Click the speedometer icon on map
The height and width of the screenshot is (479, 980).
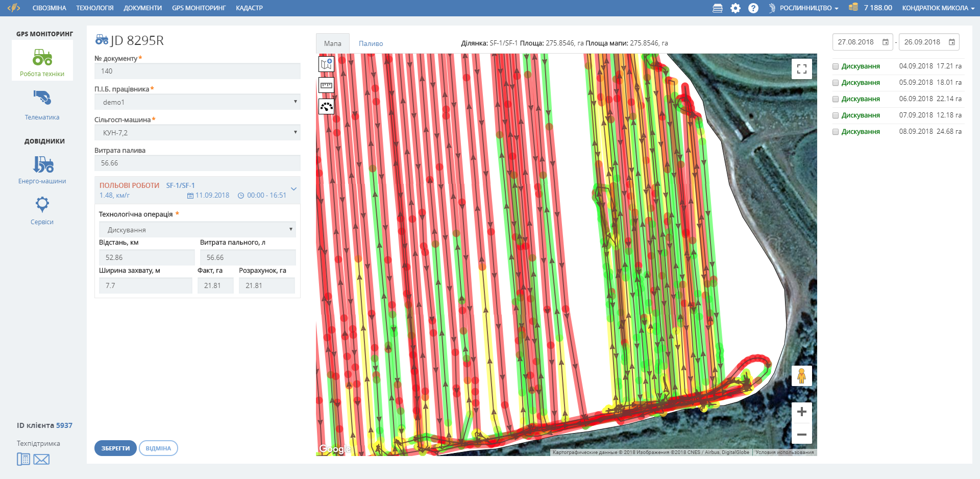coord(326,107)
